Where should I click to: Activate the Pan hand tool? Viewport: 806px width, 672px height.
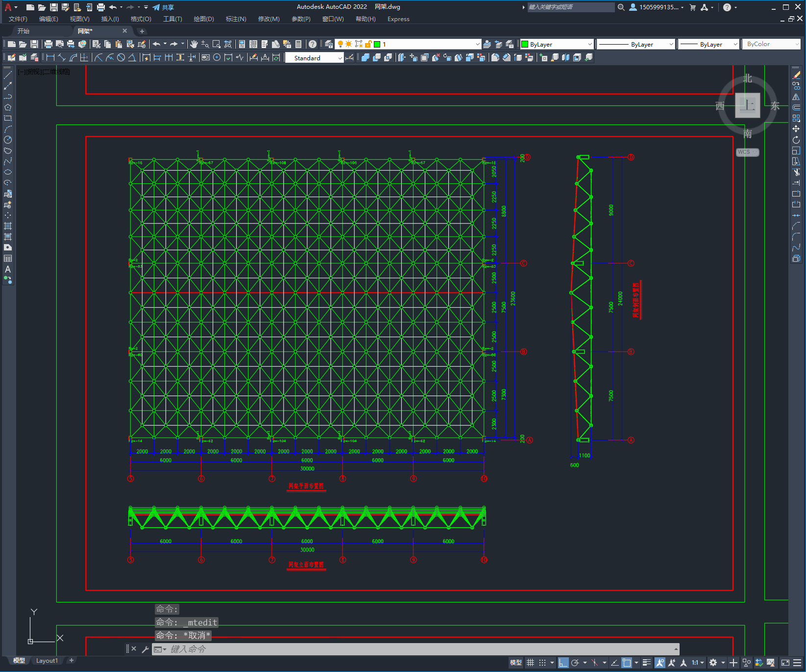point(194,44)
